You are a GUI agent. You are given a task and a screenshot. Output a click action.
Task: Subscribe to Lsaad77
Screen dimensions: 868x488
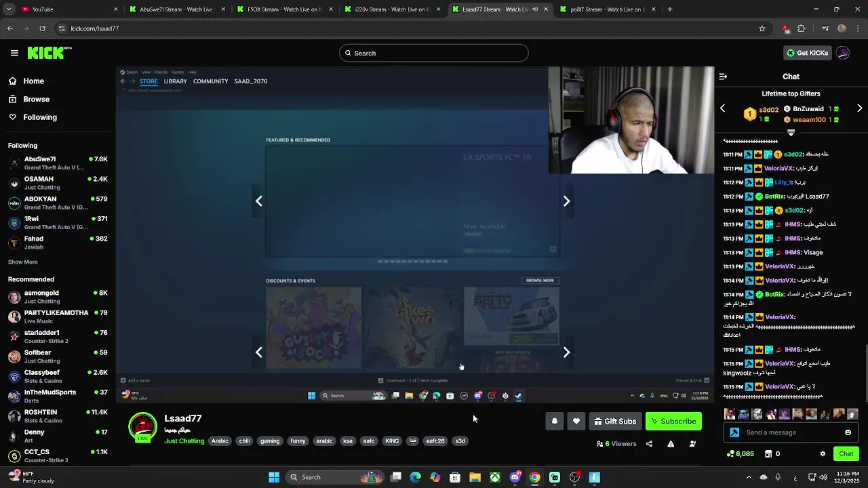[x=673, y=422]
